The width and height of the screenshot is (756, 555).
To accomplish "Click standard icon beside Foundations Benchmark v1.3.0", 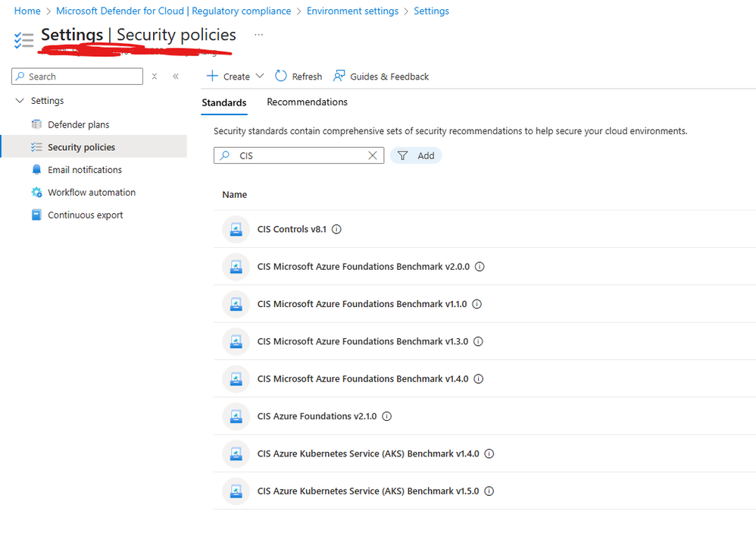I will pos(236,341).
